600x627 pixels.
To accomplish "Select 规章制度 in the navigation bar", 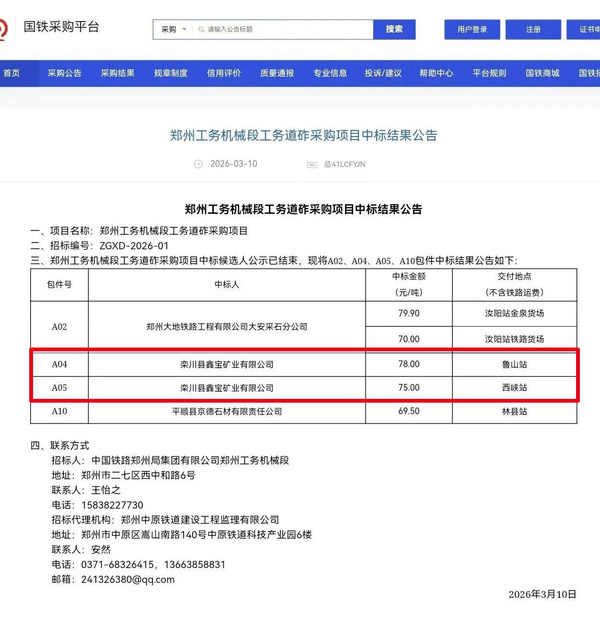I will (171, 73).
